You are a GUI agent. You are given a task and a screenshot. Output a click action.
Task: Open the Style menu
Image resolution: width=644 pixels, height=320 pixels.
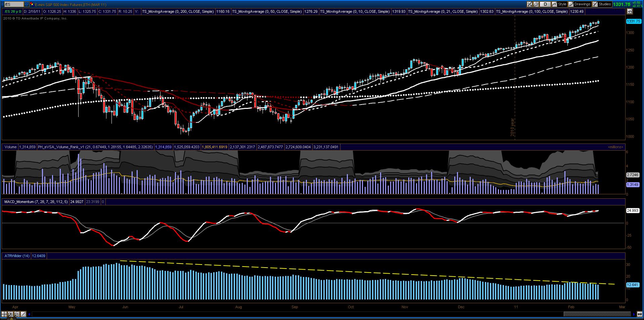pos(559,4)
